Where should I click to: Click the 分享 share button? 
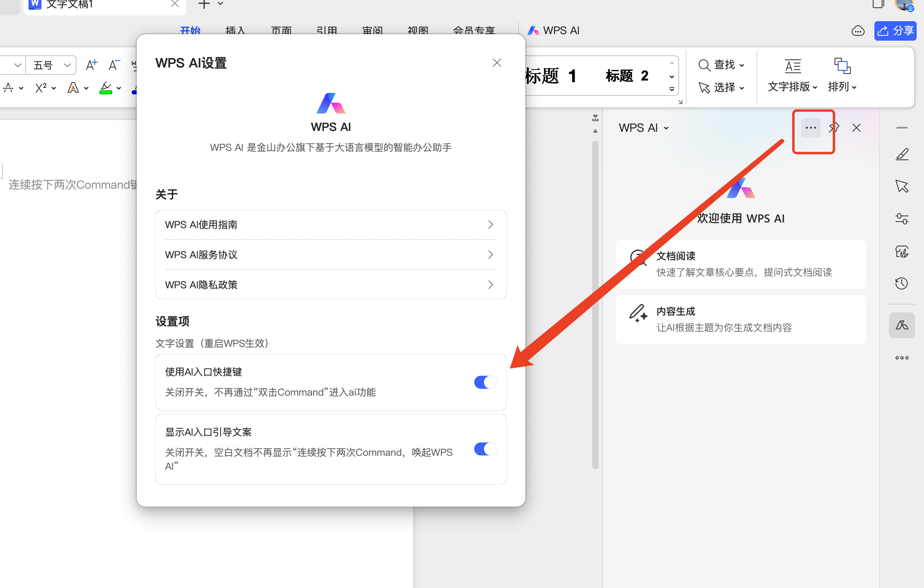click(895, 31)
